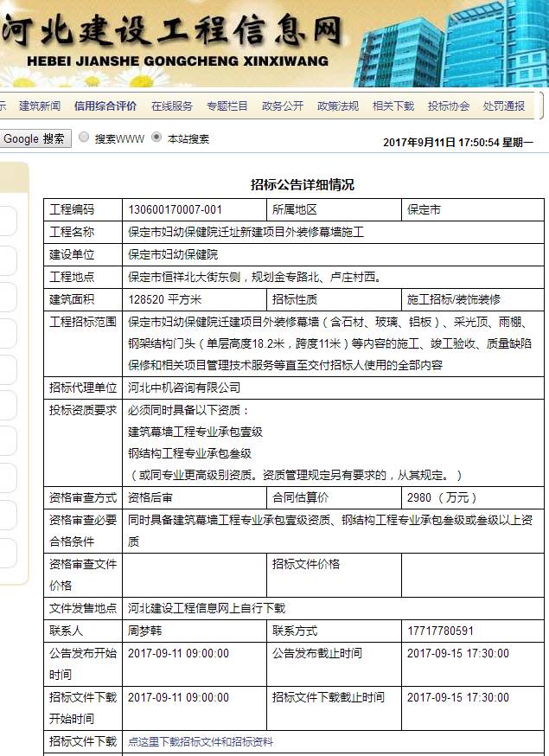Image resolution: width=549 pixels, height=756 pixels.
Task: Go to 在线服务 in the navigation bar
Action: coord(171,106)
